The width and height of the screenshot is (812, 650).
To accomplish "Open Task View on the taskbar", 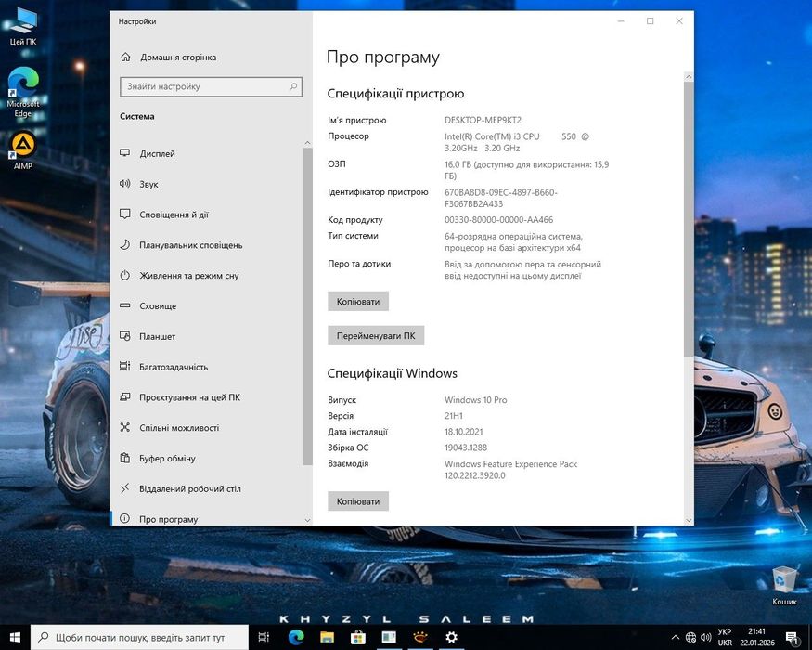I will pos(264,637).
